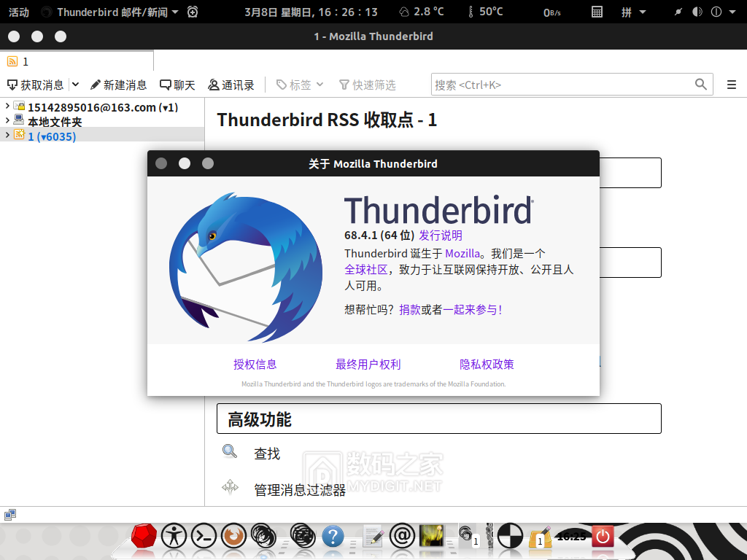The image size is (747, 560).
Task: Click the magnifier icon in search box
Action: click(700, 85)
